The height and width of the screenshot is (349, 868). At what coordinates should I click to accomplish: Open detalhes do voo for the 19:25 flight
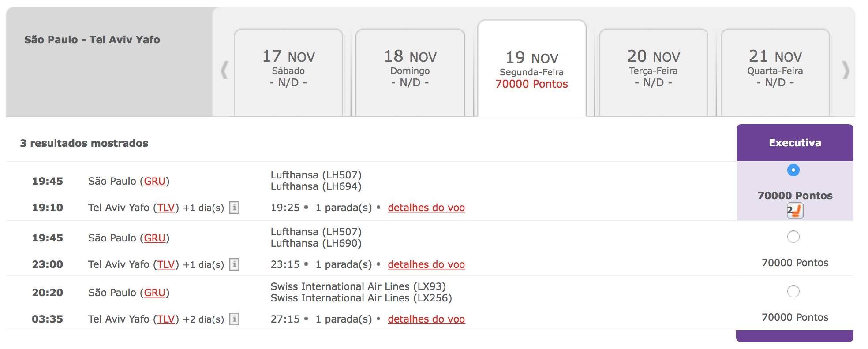[426, 208]
